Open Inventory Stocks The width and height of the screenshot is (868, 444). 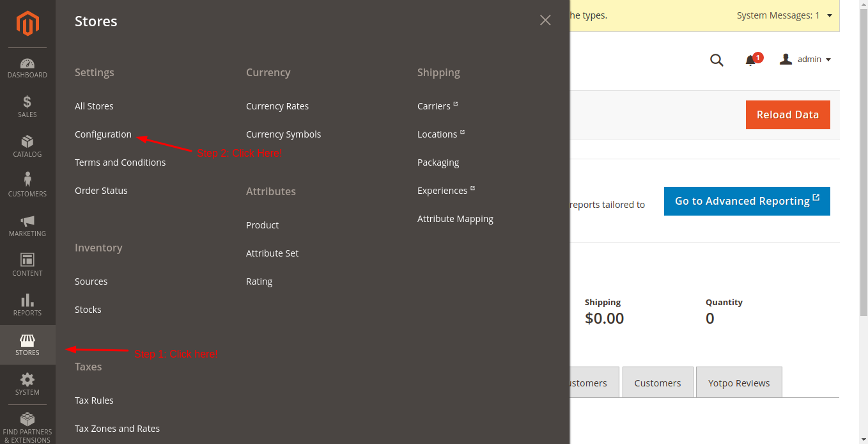point(88,310)
